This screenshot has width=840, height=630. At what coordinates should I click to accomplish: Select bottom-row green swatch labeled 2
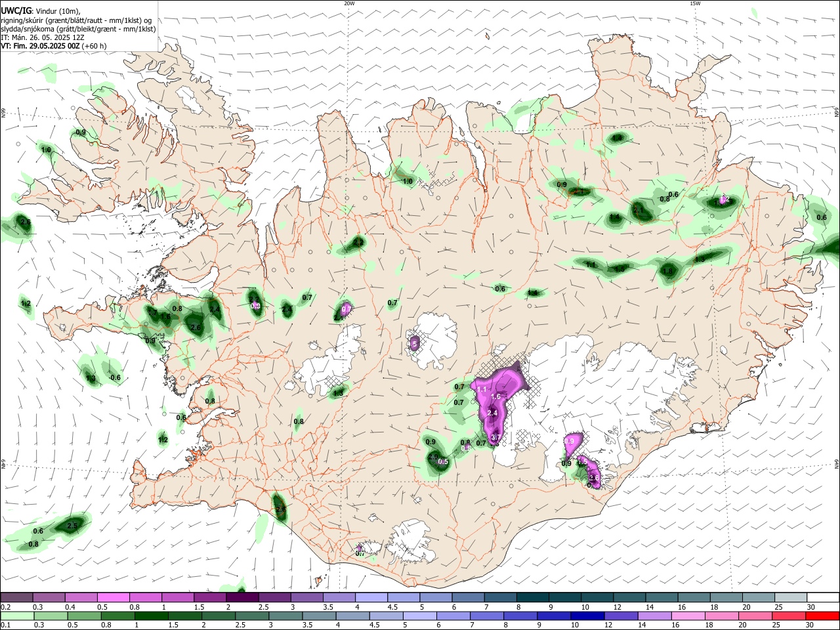219,616
